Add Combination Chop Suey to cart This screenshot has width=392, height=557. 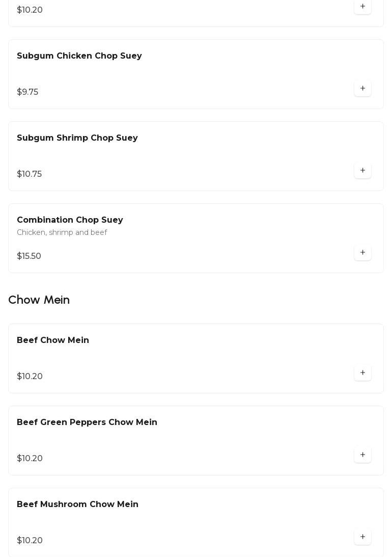tap(362, 253)
